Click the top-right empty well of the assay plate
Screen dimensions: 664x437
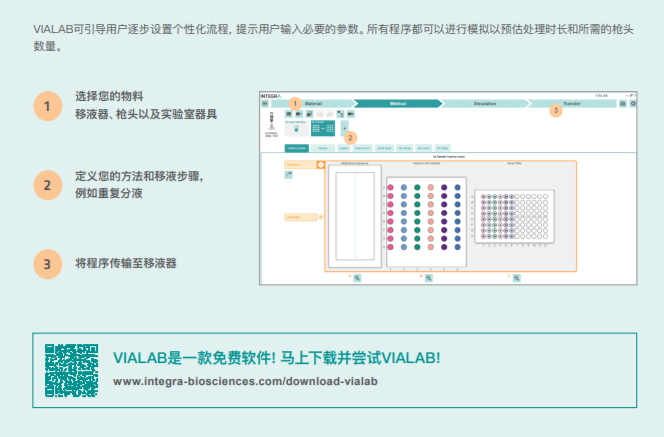pos(545,196)
